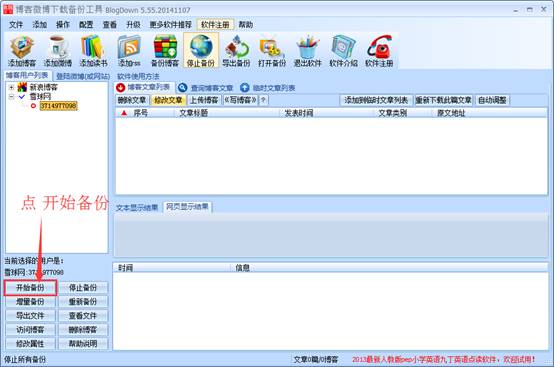The height and width of the screenshot is (367, 554).
Task: Click the 增量备份 button
Action: 30,302
